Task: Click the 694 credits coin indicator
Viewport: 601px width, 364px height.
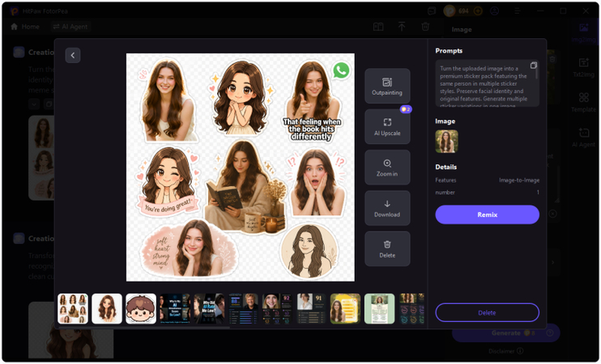Action: 458,11
